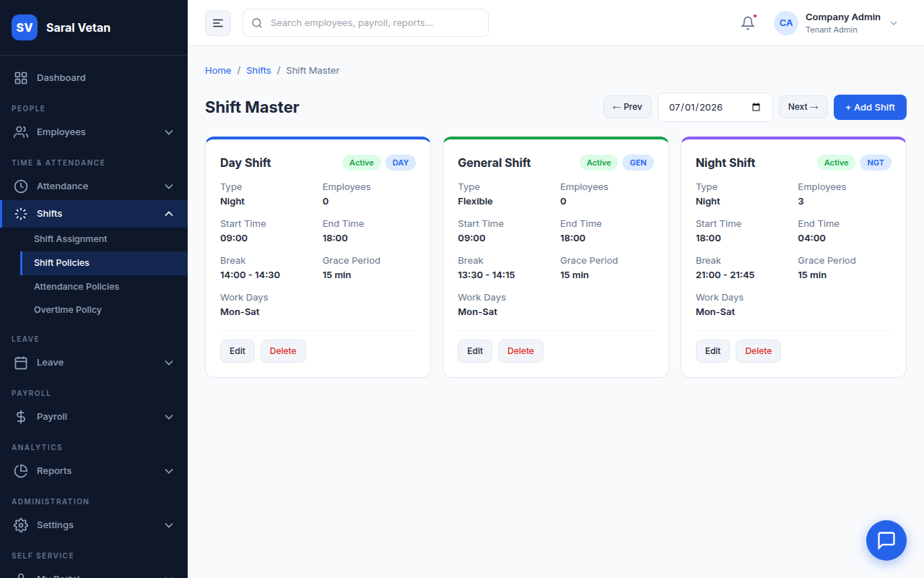Image resolution: width=924 pixels, height=578 pixels.
Task: Focus the search employees input field
Action: point(365,23)
